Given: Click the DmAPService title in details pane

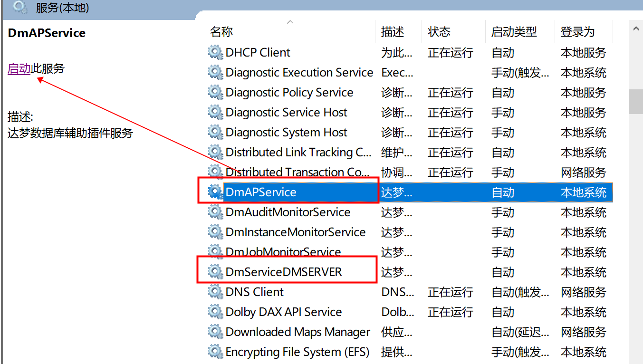Looking at the screenshot, I should [47, 33].
